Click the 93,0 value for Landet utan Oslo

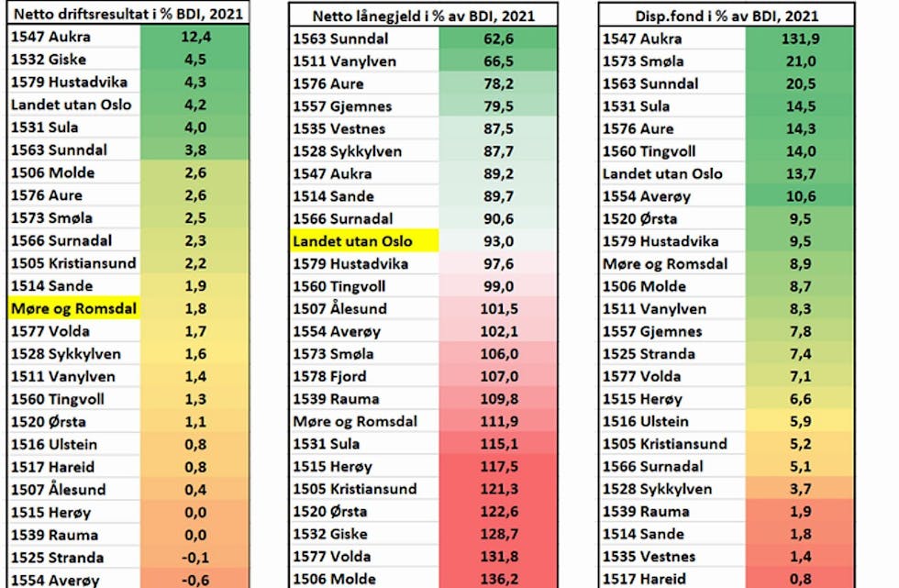[500, 241]
